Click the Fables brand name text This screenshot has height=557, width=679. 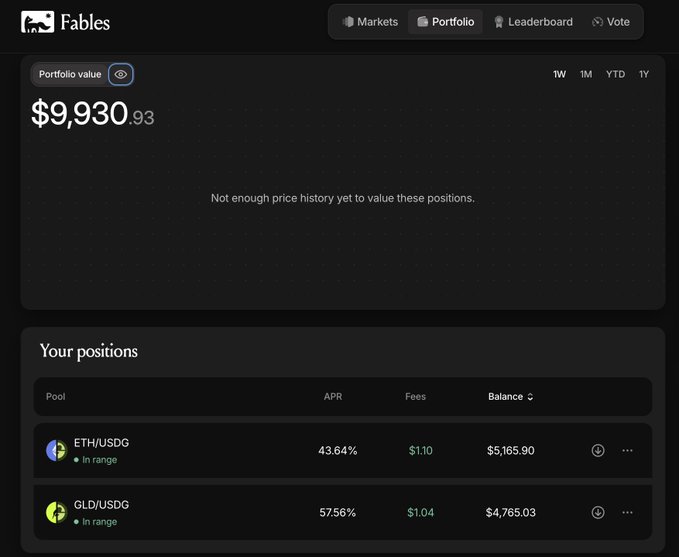point(85,23)
